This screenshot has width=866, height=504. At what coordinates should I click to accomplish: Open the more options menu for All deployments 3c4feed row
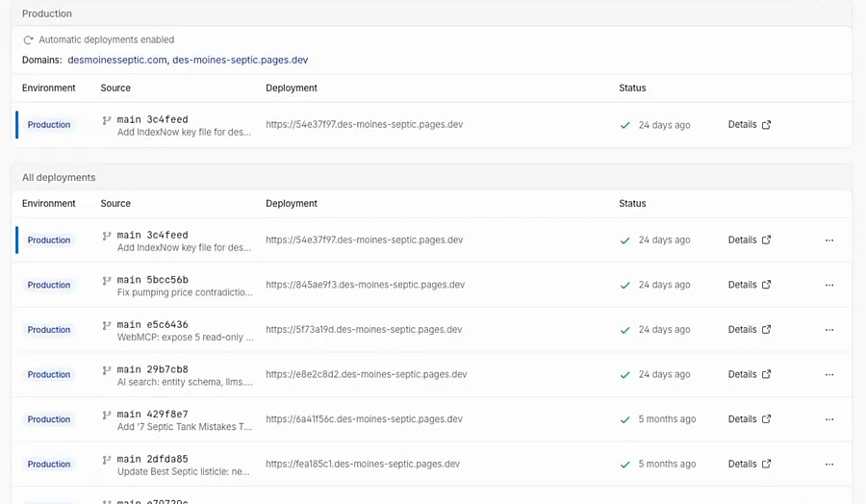click(829, 240)
